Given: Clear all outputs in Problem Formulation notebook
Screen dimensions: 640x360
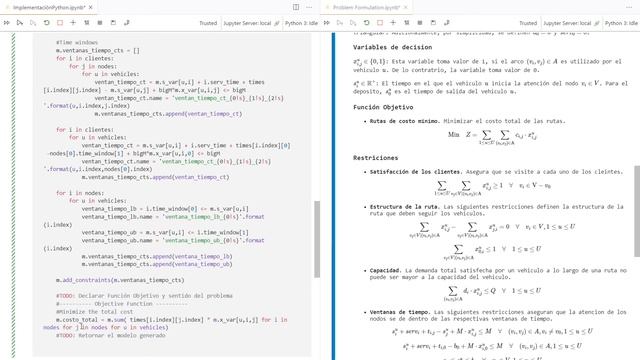Looking at the screenshot, I should pos(407,23).
